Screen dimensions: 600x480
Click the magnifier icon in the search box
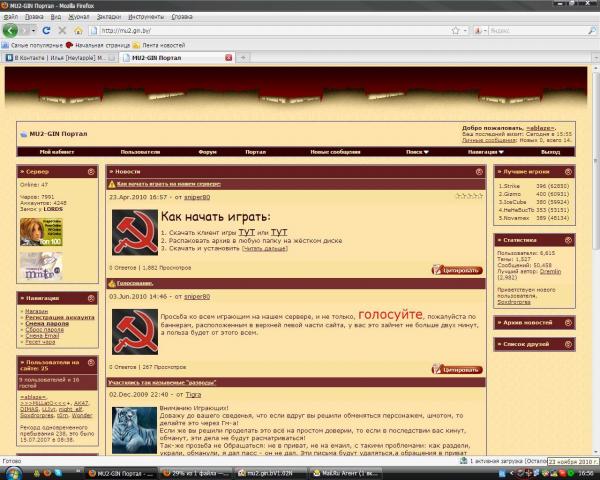(591, 31)
